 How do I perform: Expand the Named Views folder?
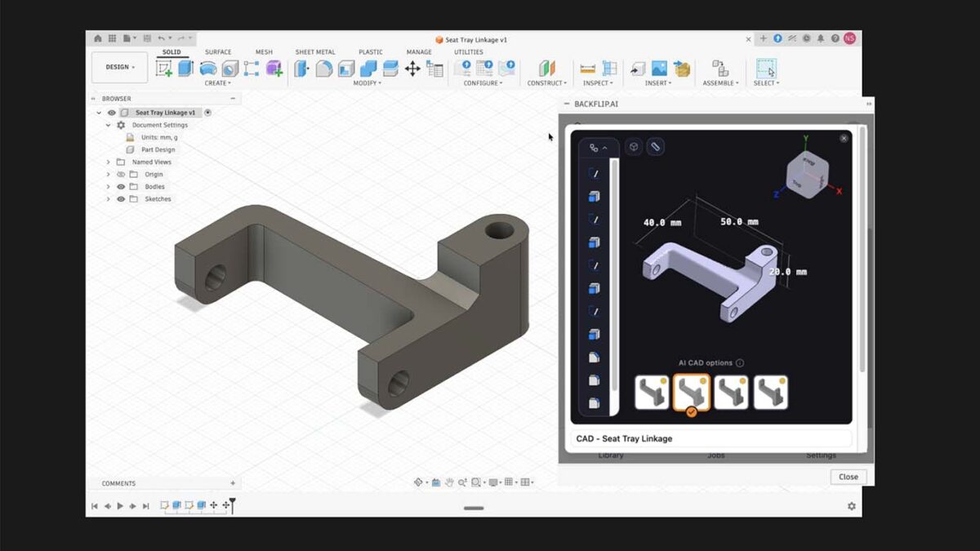coord(108,162)
